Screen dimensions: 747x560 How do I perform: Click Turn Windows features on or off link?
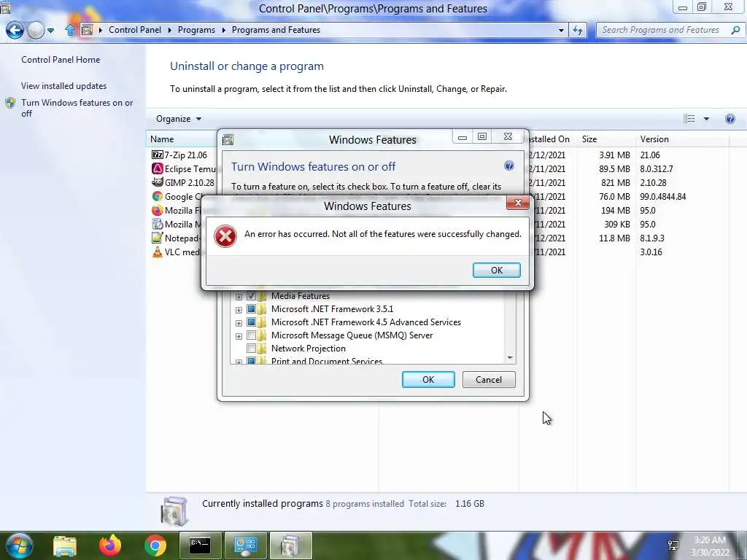[x=77, y=108]
